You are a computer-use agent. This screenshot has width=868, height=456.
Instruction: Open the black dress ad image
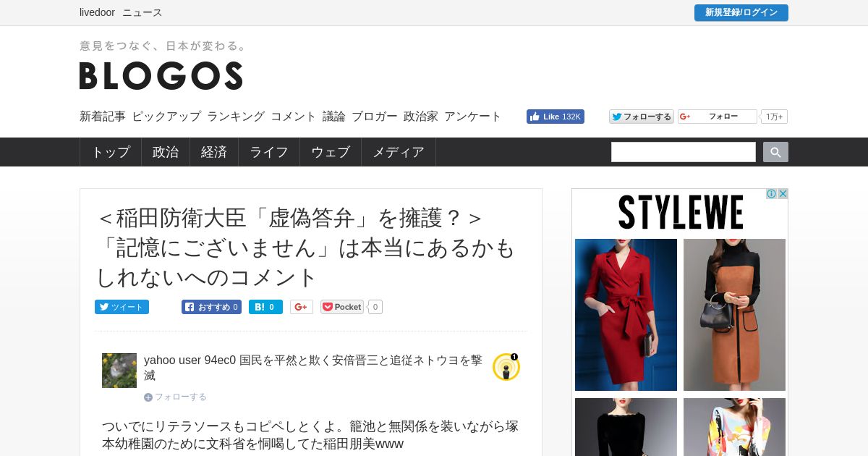tap(626, 427)
